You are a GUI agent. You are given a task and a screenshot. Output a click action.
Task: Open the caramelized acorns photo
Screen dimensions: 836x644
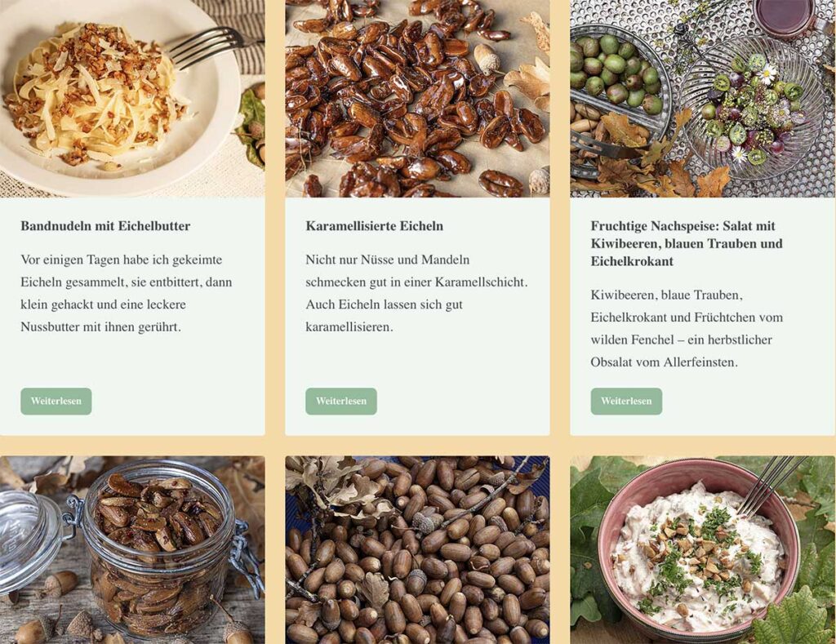[417, 99]
